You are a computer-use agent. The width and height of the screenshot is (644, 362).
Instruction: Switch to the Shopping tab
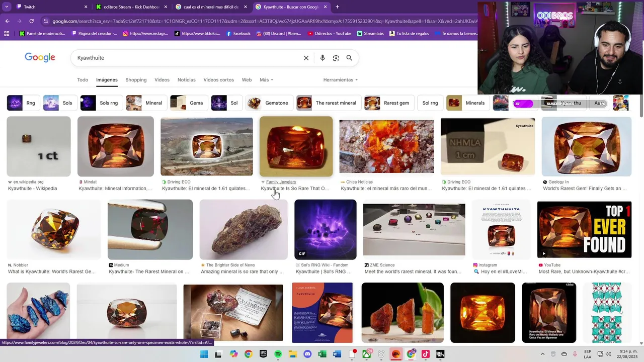(136, 80)
